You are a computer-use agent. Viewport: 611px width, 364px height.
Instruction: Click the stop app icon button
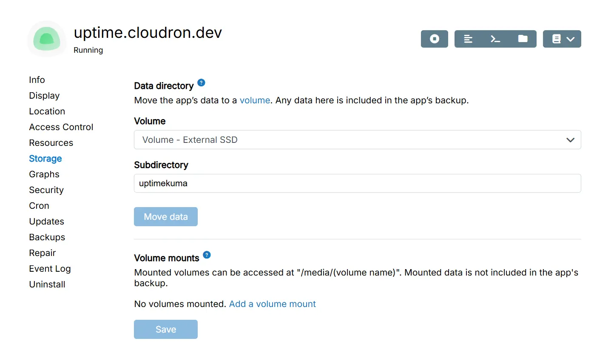(434, 39)
